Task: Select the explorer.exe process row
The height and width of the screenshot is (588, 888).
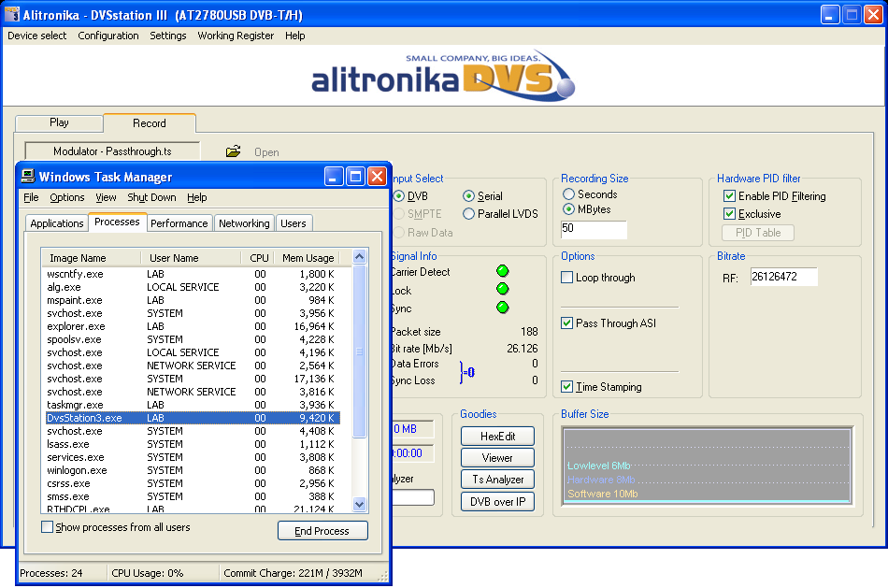Action: [193, 326]
